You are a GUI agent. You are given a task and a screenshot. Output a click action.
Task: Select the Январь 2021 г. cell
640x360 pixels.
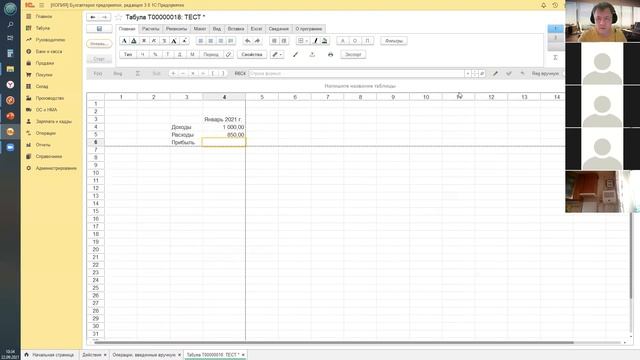[x=224, y=119]
